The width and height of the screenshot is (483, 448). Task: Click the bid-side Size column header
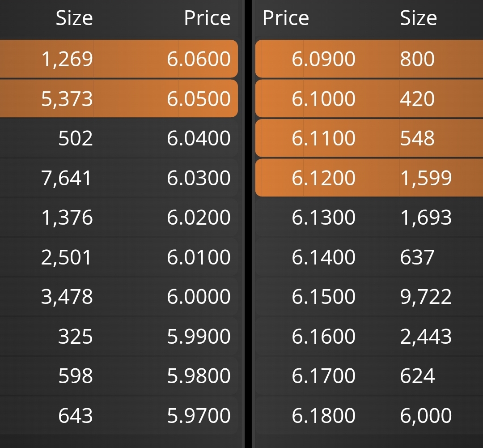pyautogui.click(x=74, y=18)
